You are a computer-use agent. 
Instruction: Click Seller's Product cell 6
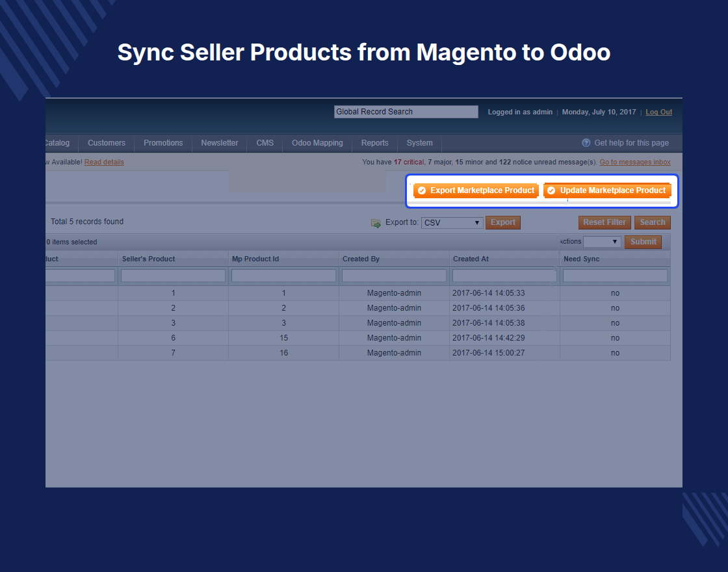pyautogui.click(x=173, y=338)
